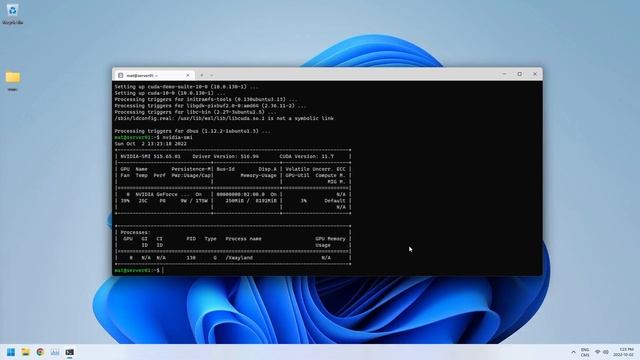Image resolution: width=640 pixels, height=360 pixels.
Task: Open the Recycle Bin desktop icon
Action: tap(12, 13)
